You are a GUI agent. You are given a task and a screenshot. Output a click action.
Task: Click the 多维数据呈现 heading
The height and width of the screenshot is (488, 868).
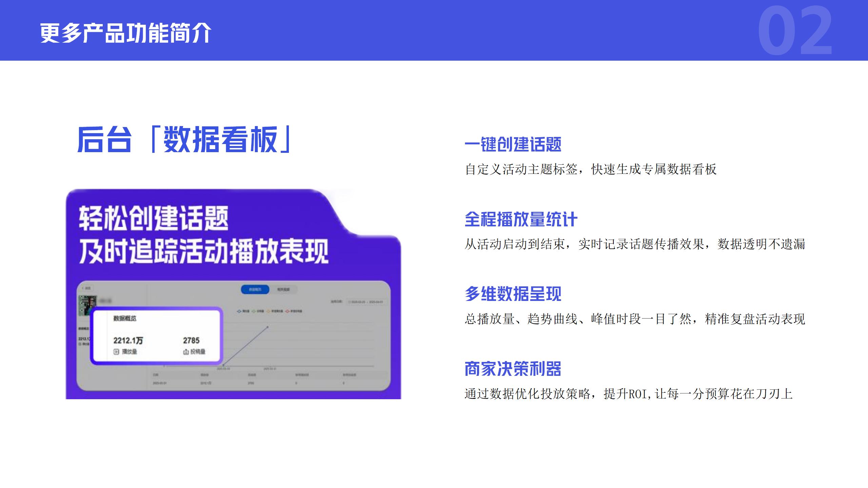point(513,294)
